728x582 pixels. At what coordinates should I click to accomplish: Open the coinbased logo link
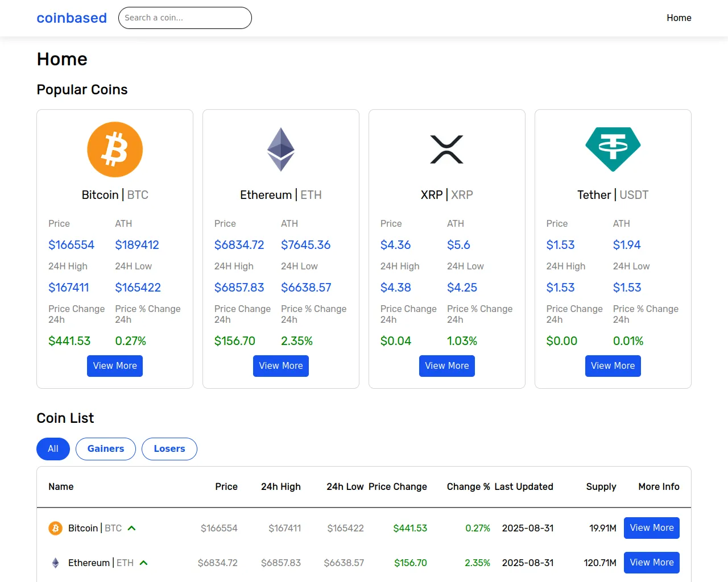click(x=72, y=18)
